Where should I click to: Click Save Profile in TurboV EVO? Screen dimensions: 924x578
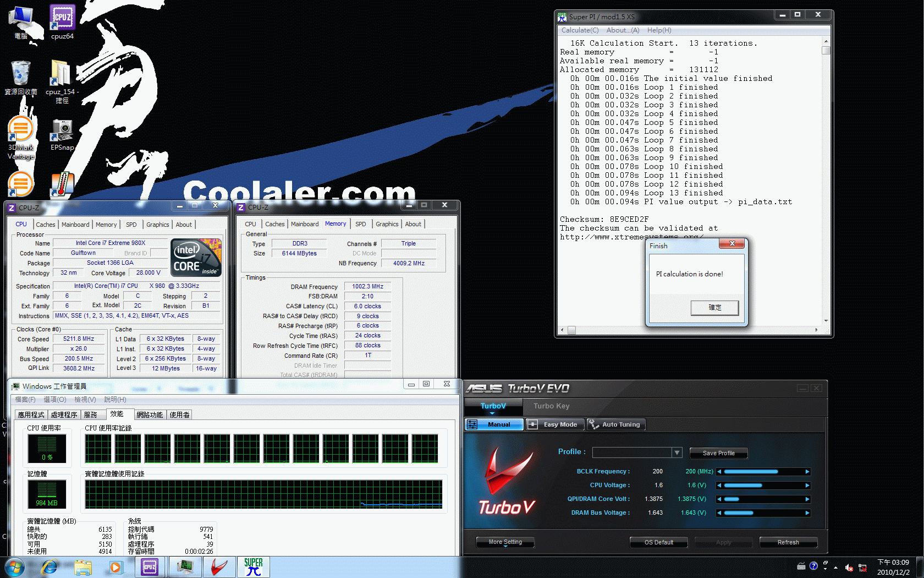coord(718,453)
